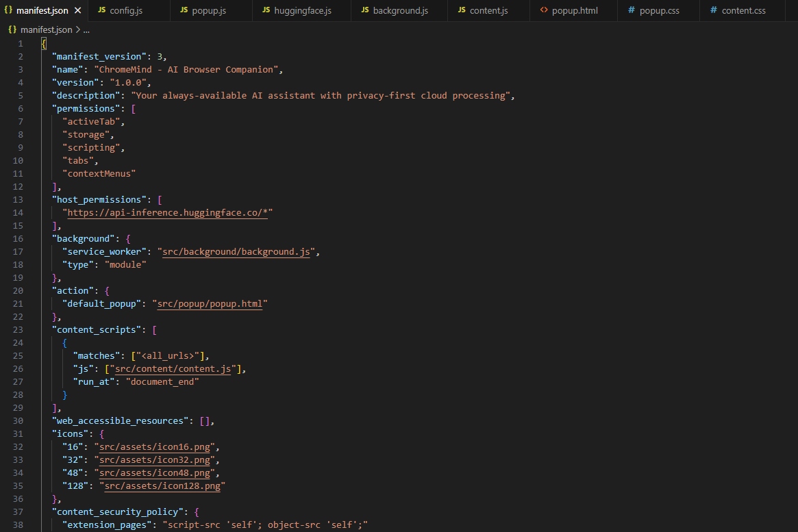Open the background.js tab
798x532 pixels.
[x=399, y=10]
